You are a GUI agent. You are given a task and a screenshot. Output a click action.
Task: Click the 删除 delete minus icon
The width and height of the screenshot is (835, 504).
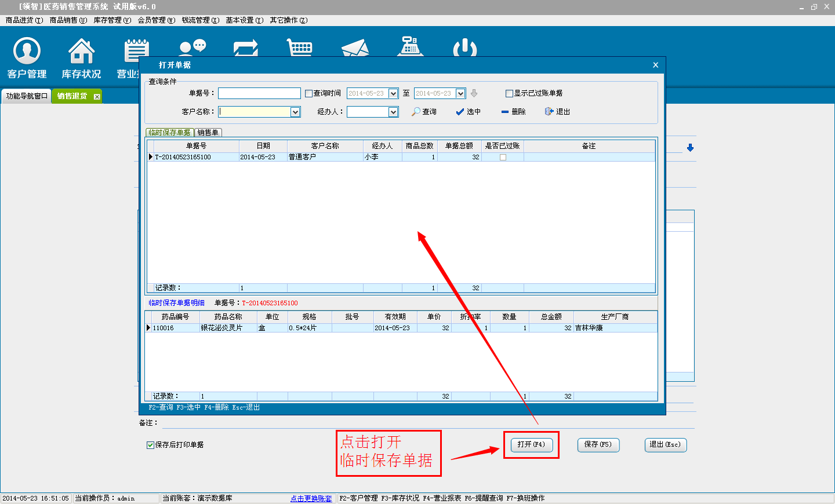[505, 112]
